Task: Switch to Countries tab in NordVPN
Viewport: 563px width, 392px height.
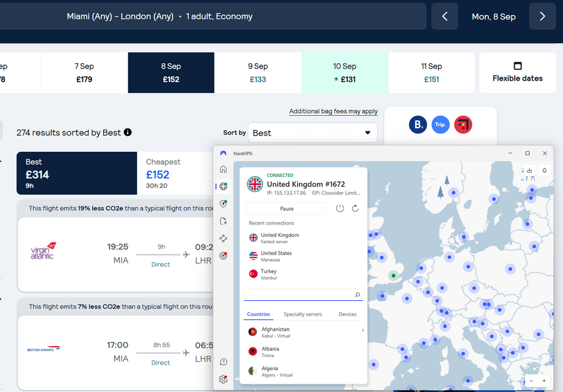Action: [258, 314]
